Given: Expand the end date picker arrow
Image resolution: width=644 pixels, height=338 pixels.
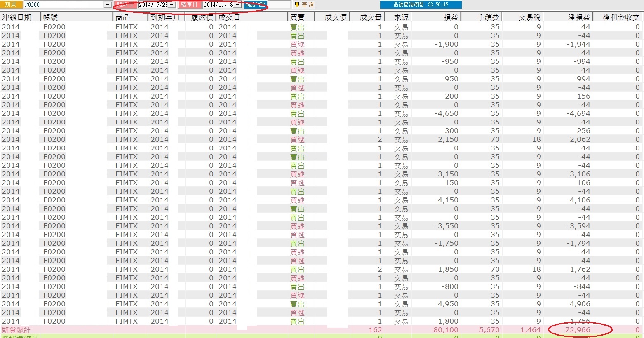Looking at the screenshot, I should [x=237, y=5].
